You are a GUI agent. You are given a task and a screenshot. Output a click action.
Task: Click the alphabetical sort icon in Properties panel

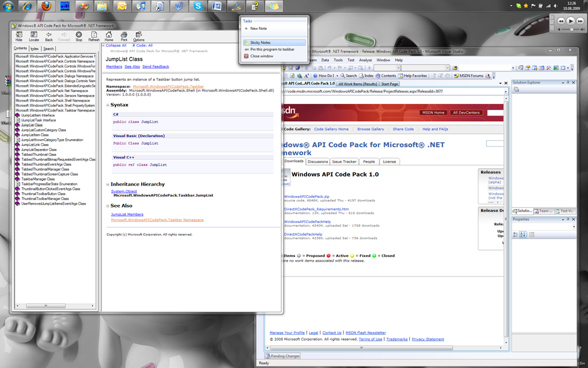point(523,235)
